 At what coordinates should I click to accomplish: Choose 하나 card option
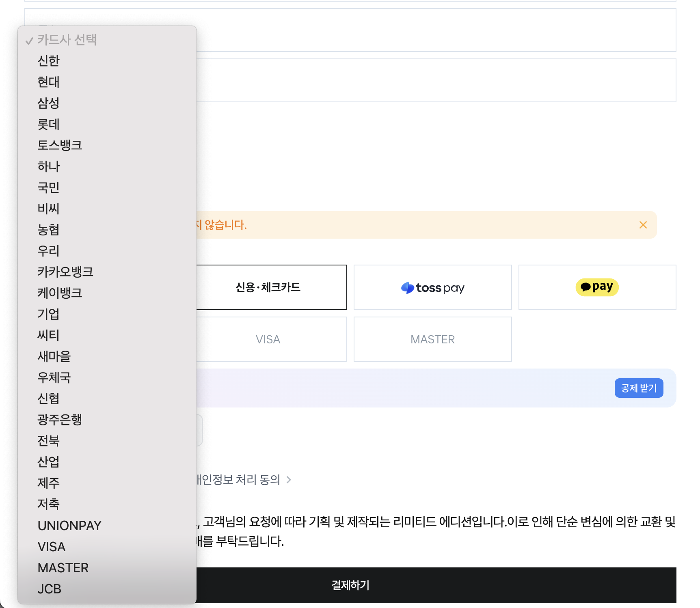click(x=107, y=166)
